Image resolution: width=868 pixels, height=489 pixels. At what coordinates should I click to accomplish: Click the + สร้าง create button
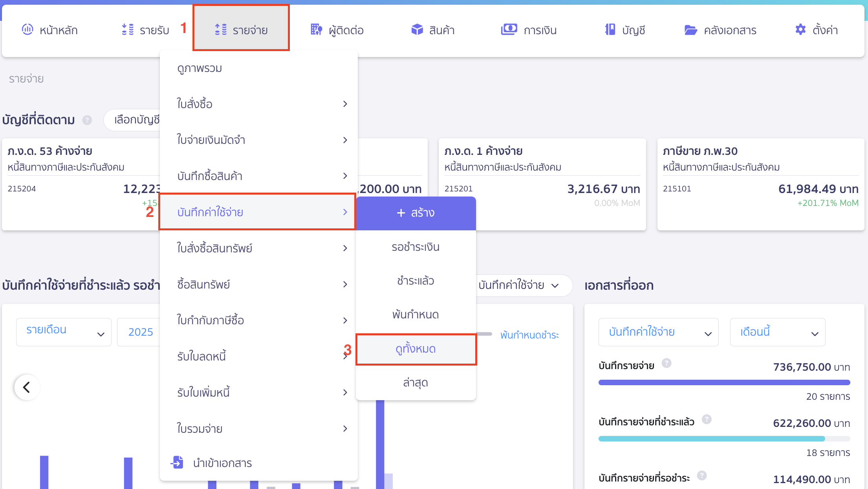click(416, 213)
